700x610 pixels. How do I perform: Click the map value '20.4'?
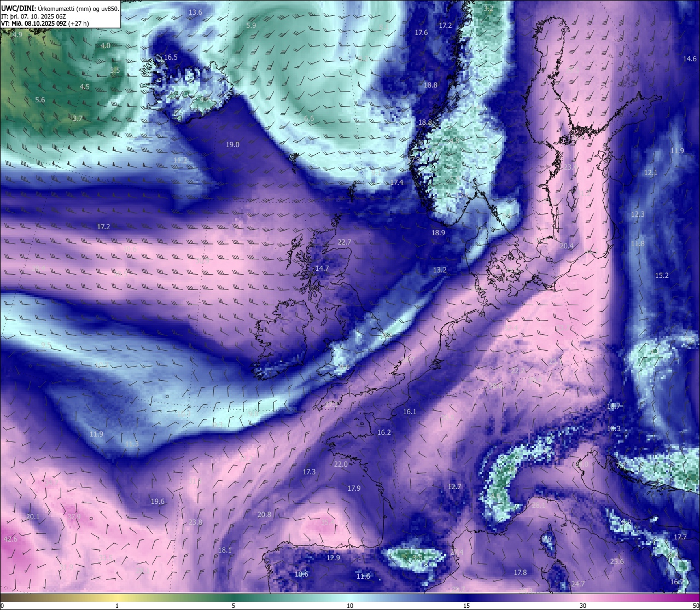click(x=567, y=246)
